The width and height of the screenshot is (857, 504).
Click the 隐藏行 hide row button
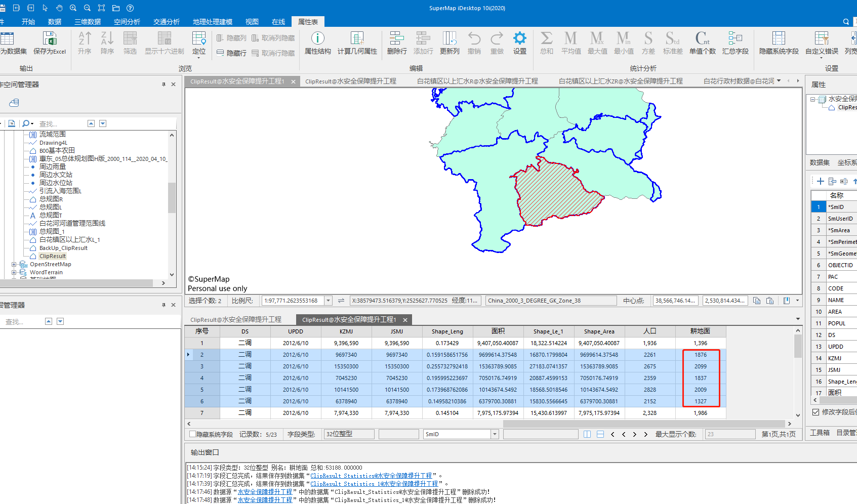tap(231, 53)
